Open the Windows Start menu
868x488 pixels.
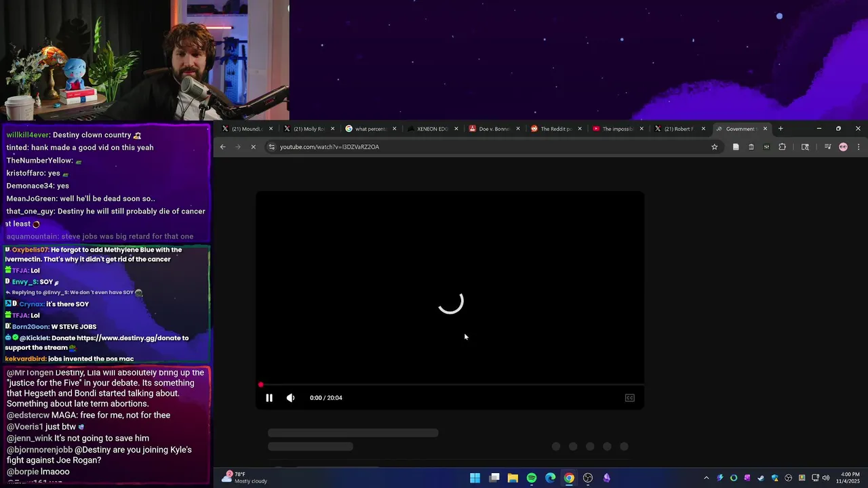pyautogui.click(x=475, y=478)
